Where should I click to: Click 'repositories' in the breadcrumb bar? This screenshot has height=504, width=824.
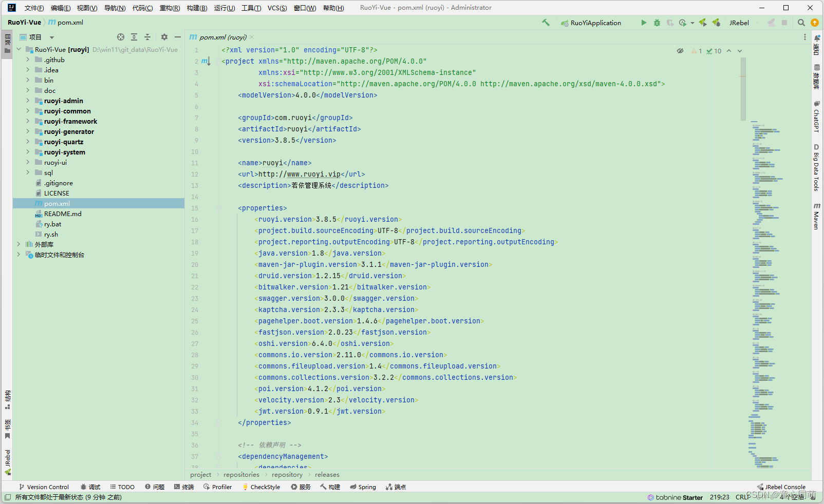pyautogui.click(x=241, y=475)
